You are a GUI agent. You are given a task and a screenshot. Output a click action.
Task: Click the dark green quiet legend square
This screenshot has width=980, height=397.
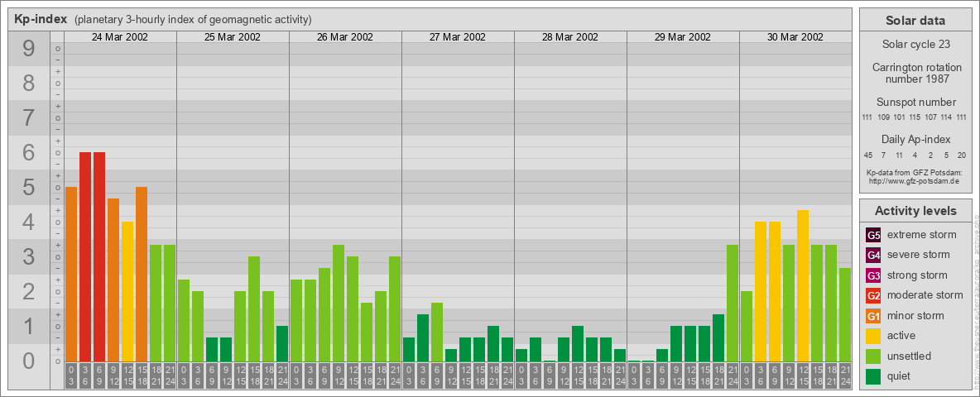[x=873, y=375]
